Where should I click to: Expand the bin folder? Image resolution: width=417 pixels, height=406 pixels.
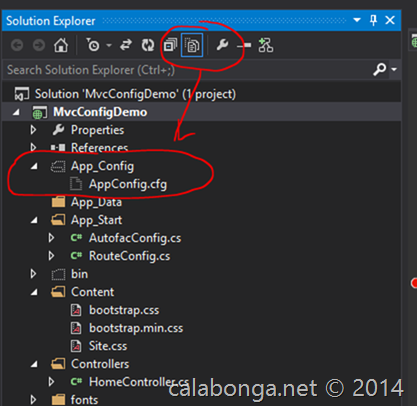point(33,274)
